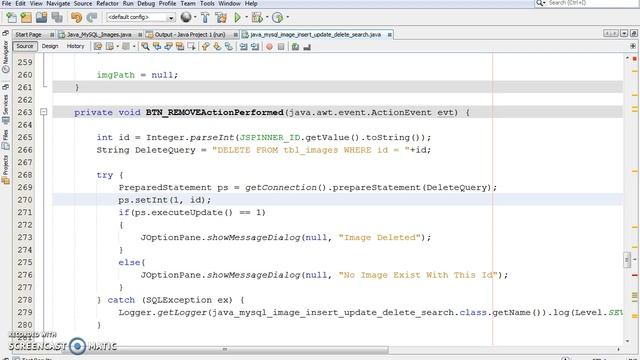
Task: Close the Start Page tab
Action: point(52,35)
